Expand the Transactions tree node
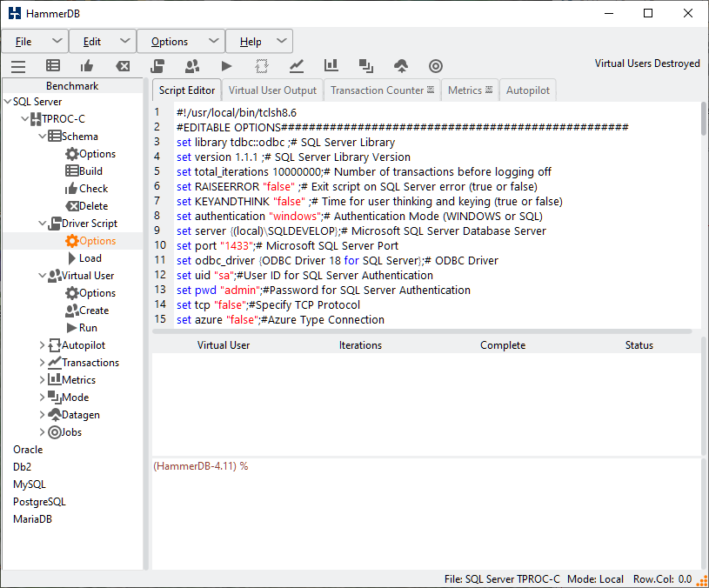Image resolution: width=709 pixels, height=588 pixels. pyautogui.click(x=42, y=363)
